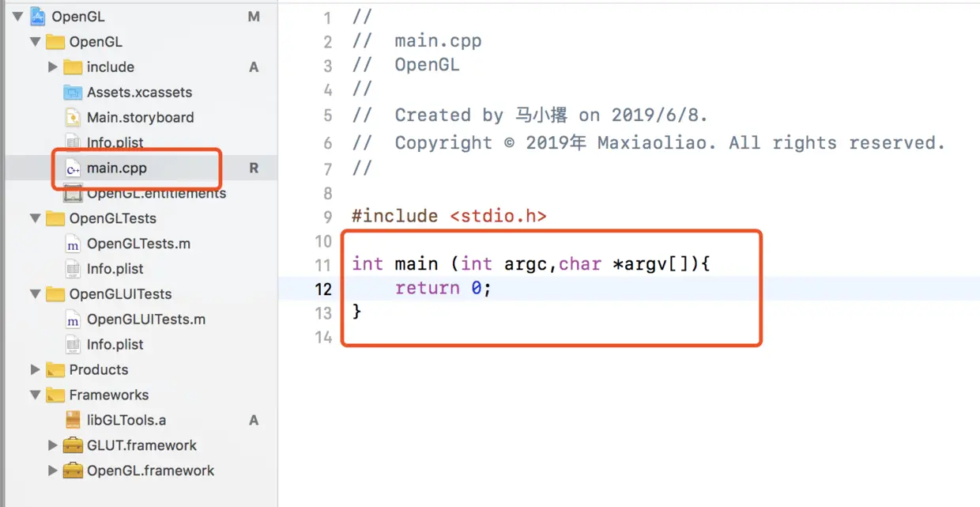Click the OpenGLTests.m file icon

coord(73,244)
